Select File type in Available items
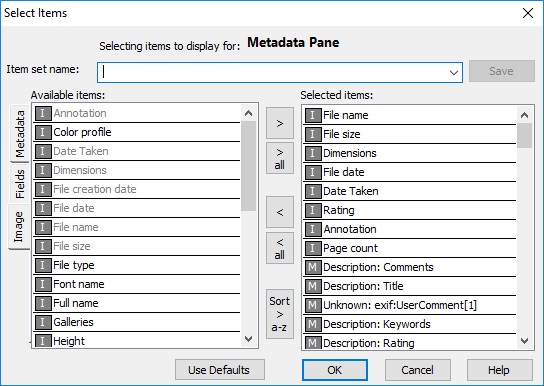Screen dimensions: 544x386 click(x=137, y=265)
